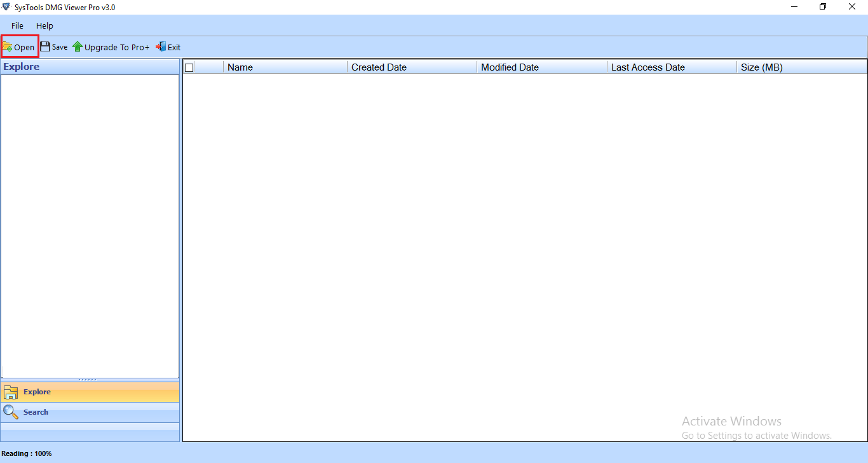Viewport: 868px width, 463px height.
Task: Sort by the Name column header
Action: click(285, 67)
